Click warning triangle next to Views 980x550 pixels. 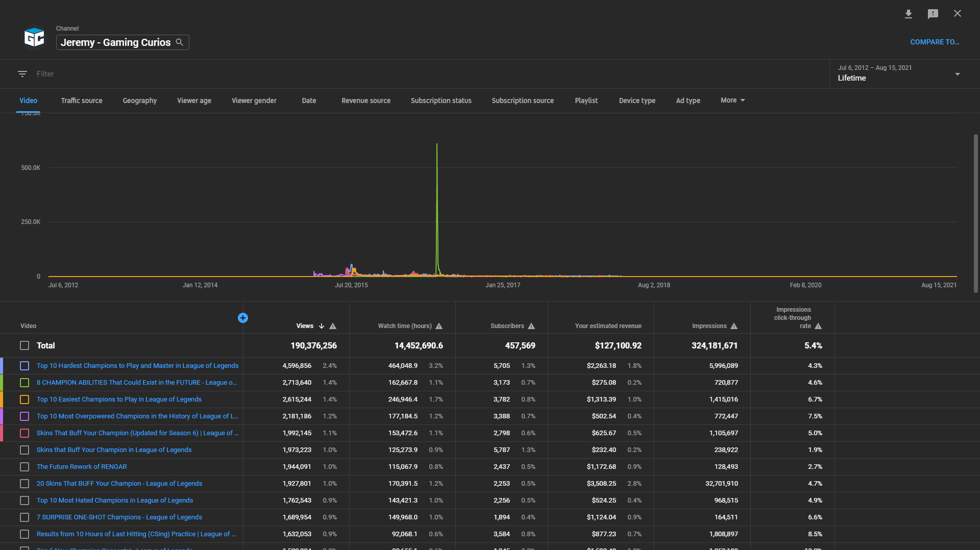[333, 326]
